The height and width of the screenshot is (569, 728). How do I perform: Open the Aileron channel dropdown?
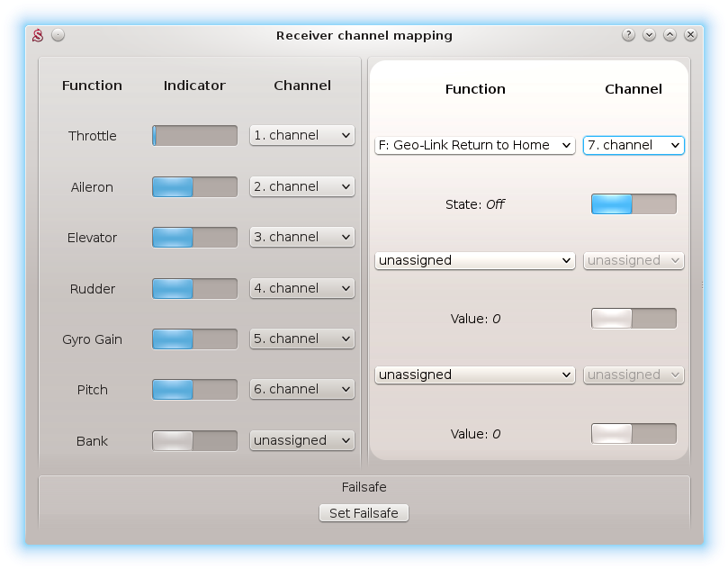(x=302, y=186)
